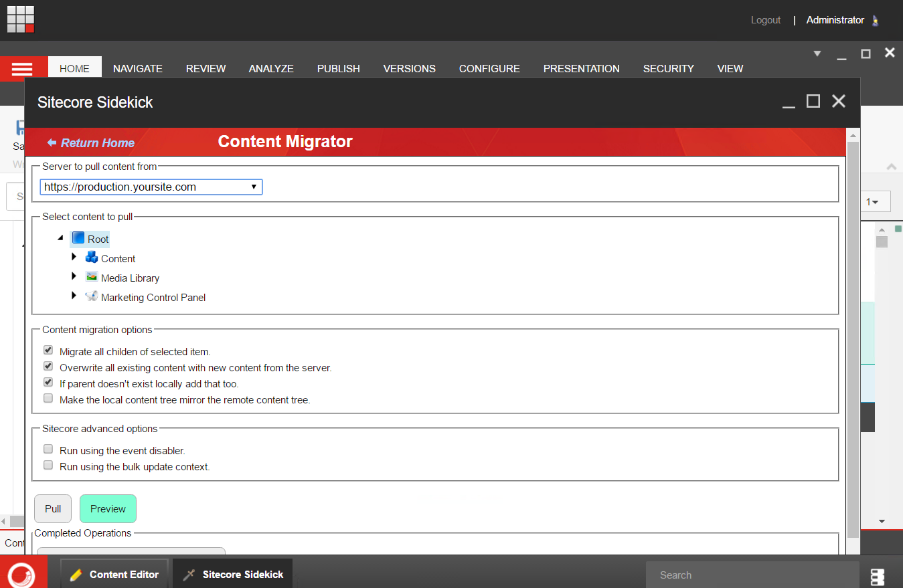
Task: Uncheck Overwrite all existing content option
Action: [48, 366]
